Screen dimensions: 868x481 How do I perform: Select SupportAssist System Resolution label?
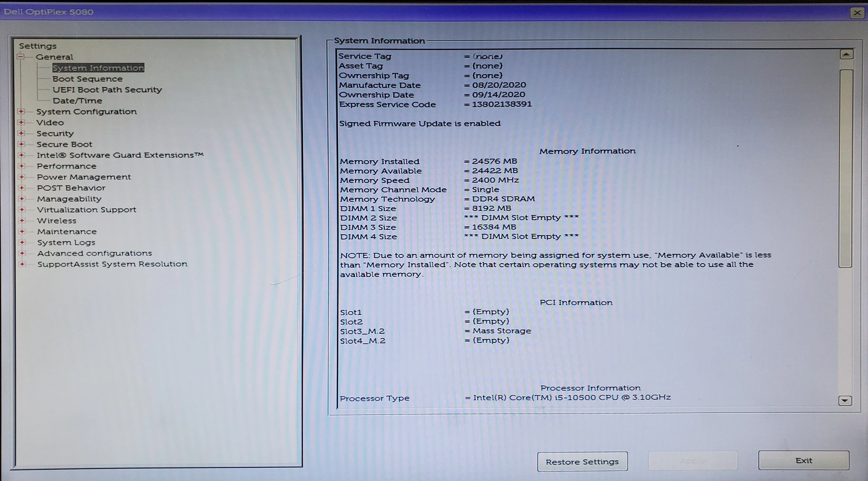pos(113,264)
